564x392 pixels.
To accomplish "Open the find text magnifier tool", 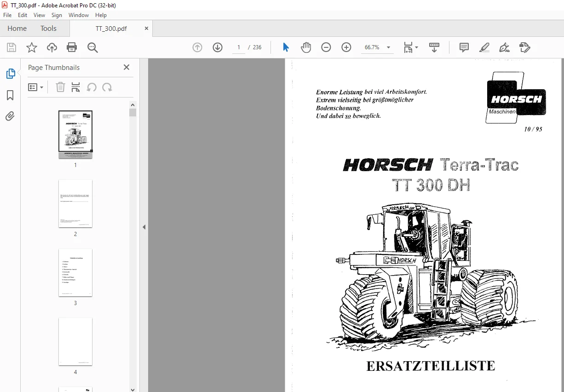I will click(92, 47).
